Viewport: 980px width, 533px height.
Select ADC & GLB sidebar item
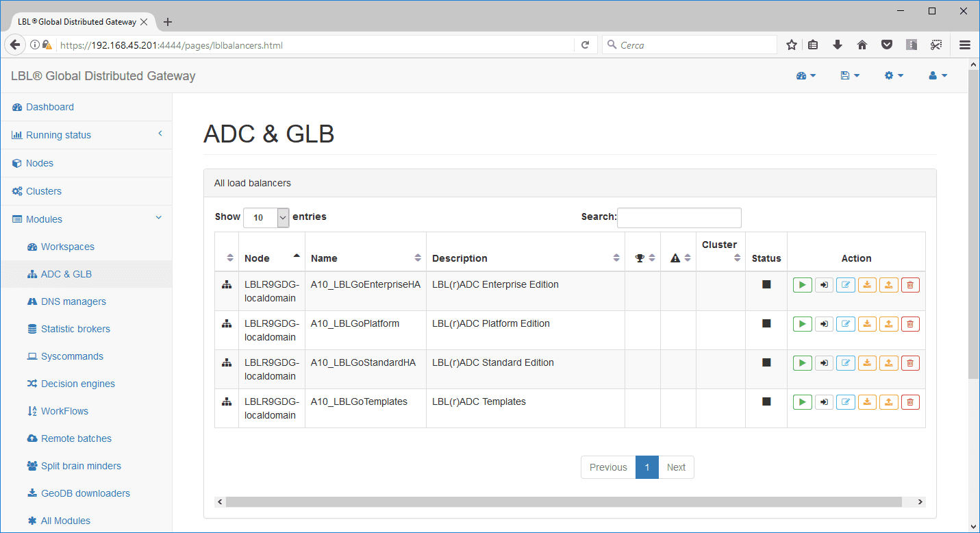86,274
